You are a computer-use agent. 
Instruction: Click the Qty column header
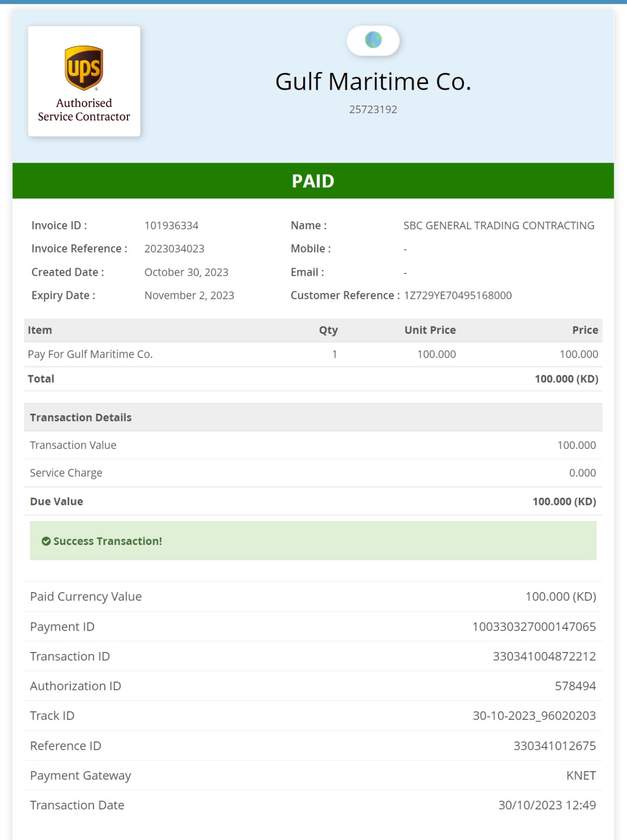pyautogui.click(x=328, y=330)
